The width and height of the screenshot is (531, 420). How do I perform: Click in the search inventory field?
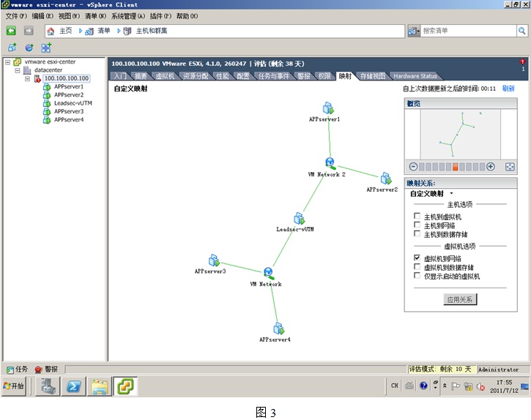click(468, 31)
